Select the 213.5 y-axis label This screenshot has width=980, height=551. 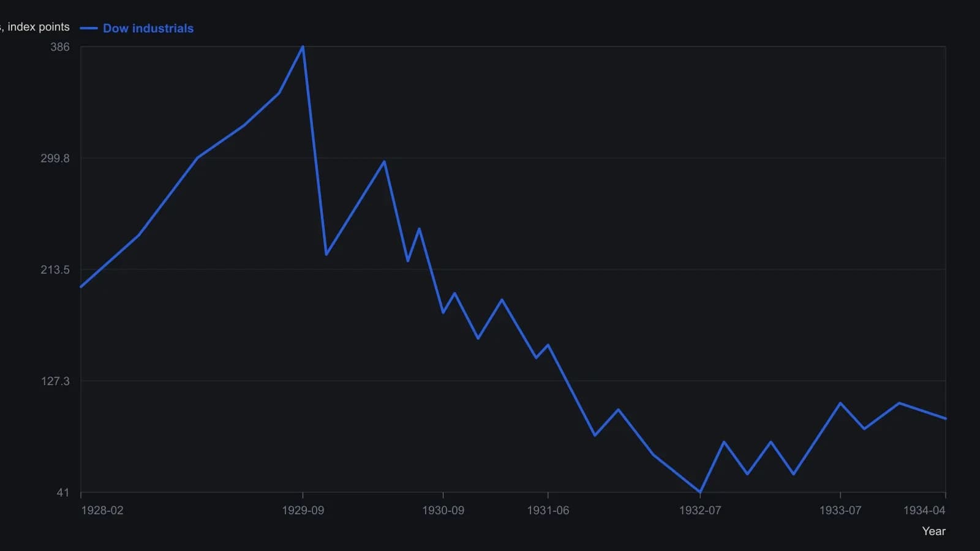tap(55, 270)
